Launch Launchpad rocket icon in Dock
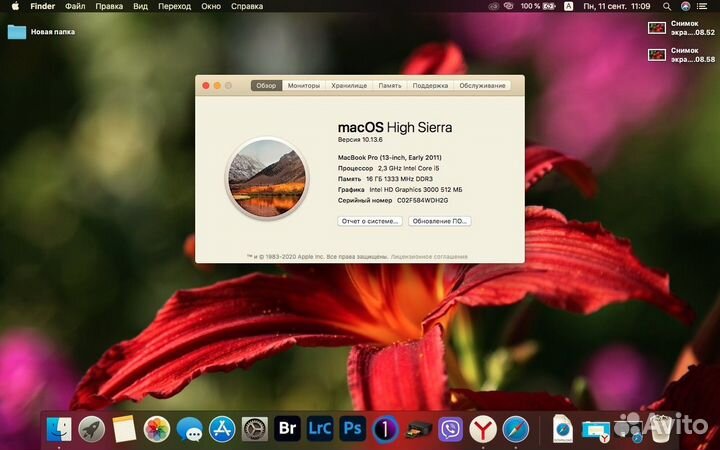This screenshot has height=450, width=720. click(x=91, y=429)
